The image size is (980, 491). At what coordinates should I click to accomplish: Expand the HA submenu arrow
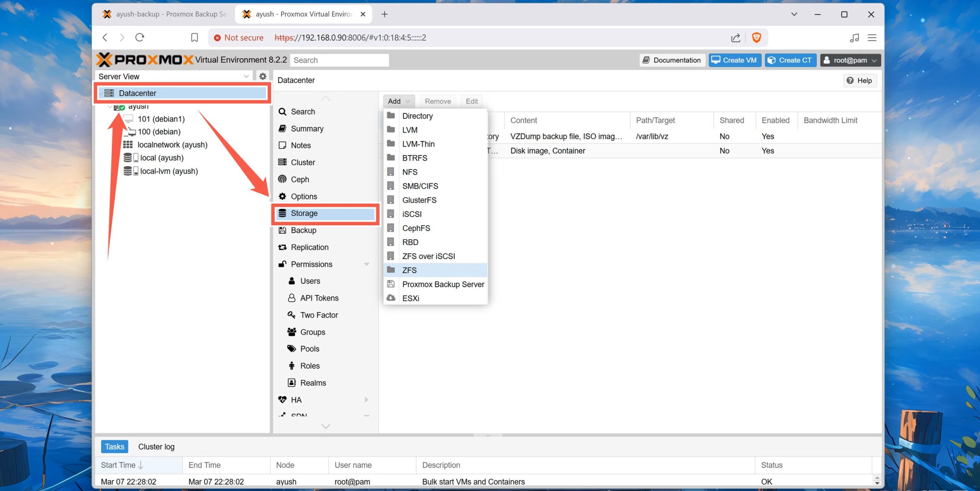pyautogui.click(x=366, y=400)
